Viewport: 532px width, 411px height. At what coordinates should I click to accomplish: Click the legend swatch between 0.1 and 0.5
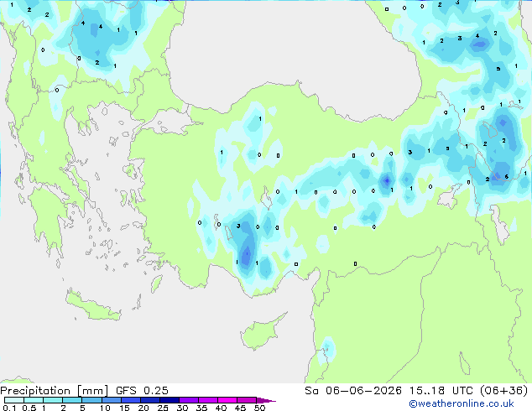[x=14, y=400]
